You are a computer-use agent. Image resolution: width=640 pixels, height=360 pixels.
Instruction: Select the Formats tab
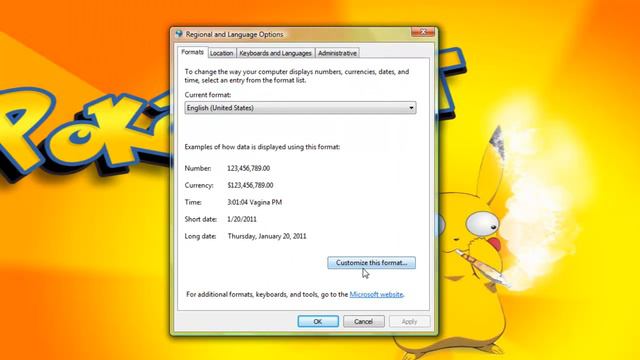pyautogui.click(x=192, y=52)
